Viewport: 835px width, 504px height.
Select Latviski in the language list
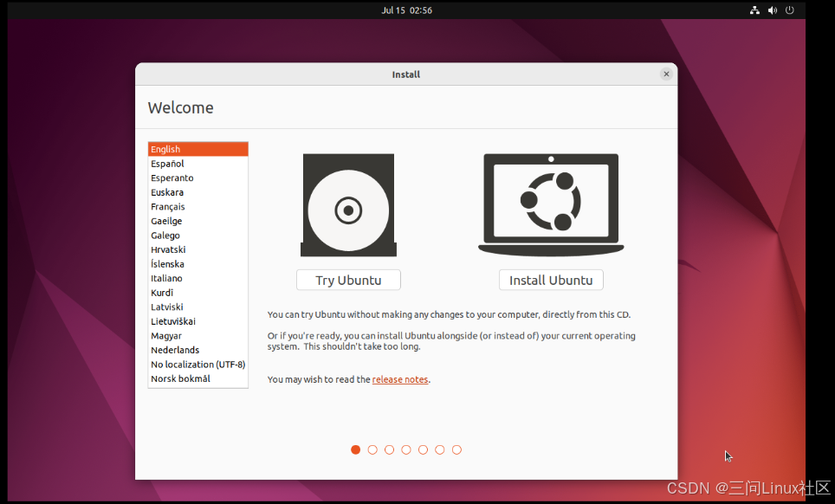[198, 307]
